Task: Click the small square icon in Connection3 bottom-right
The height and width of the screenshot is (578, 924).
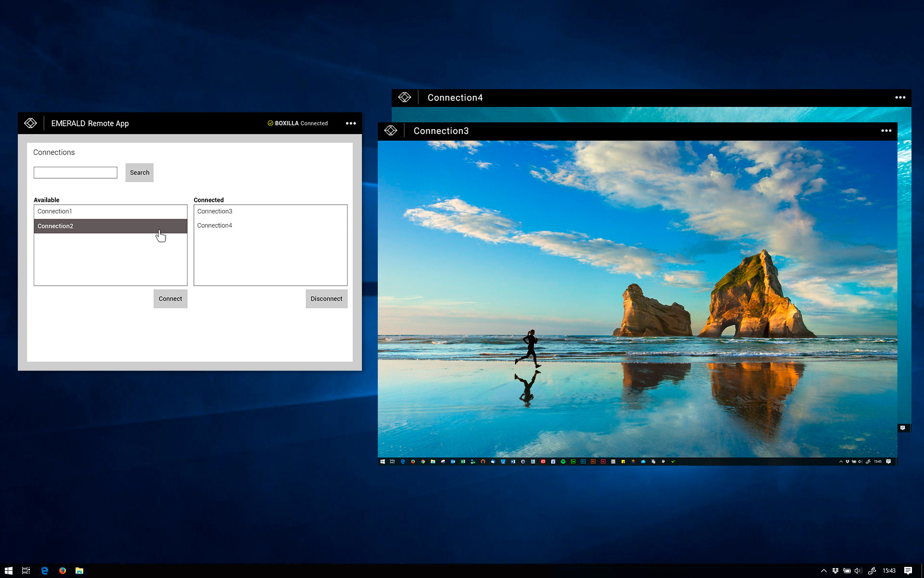Action: click(x=903, y=428)
